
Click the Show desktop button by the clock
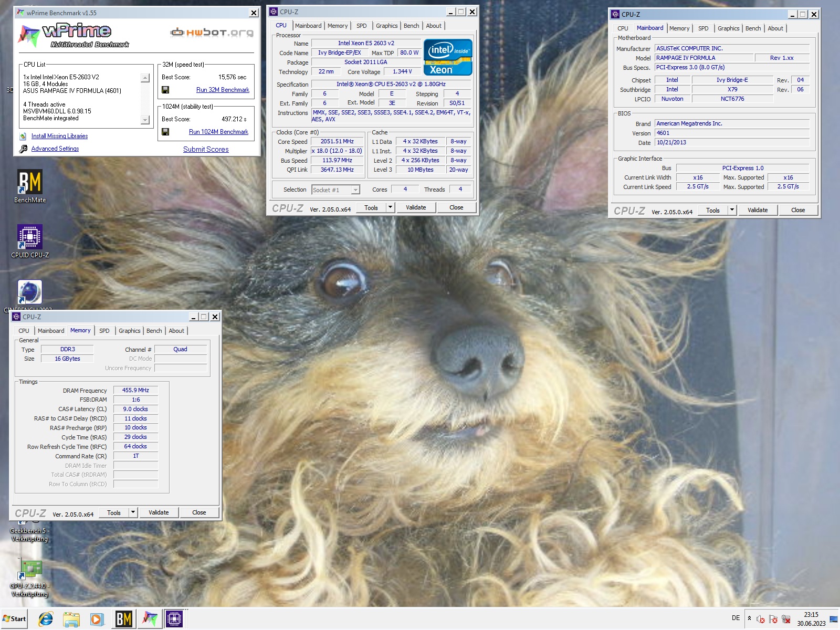coord(834,619)
